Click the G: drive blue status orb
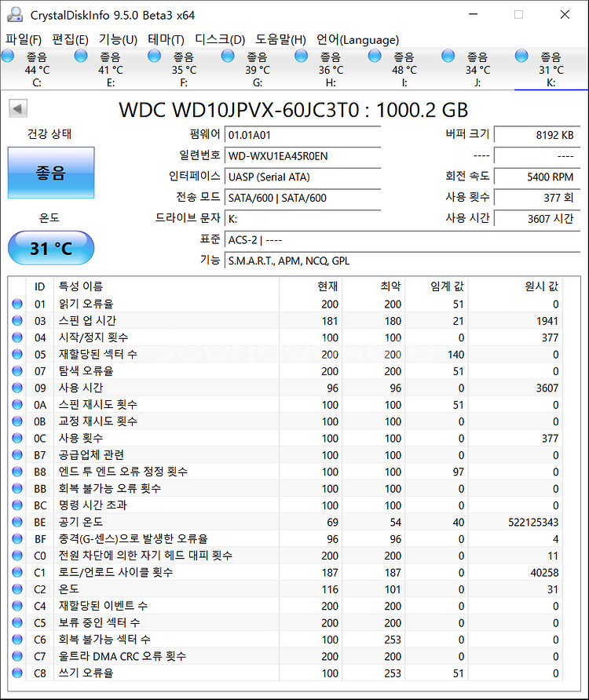589x700 pixels. (x=228, y=57)
